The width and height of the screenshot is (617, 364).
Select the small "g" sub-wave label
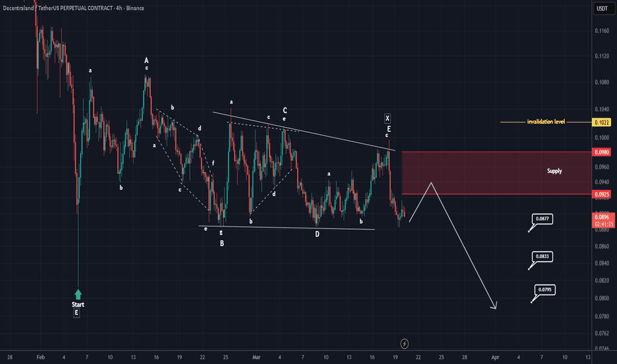(221, 232)
